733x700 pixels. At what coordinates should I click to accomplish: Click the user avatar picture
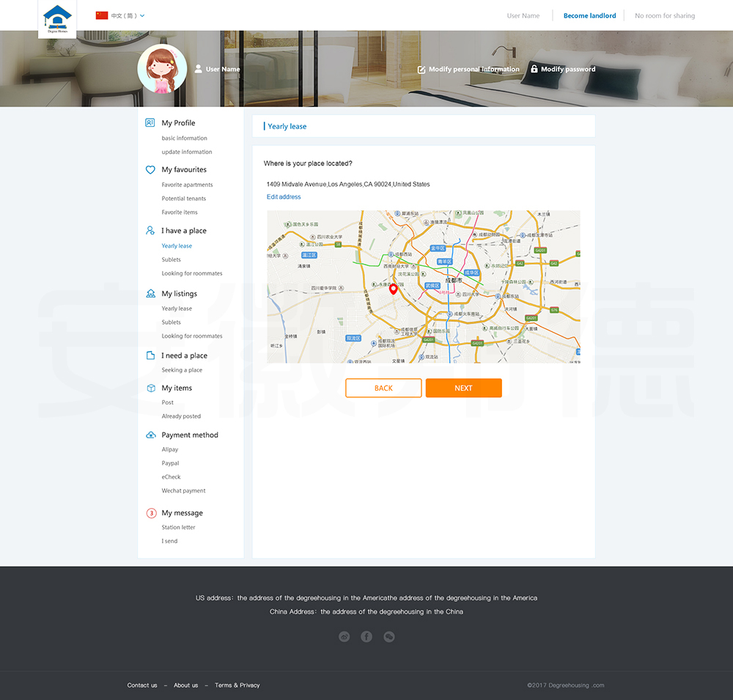(x=162, y=69)
